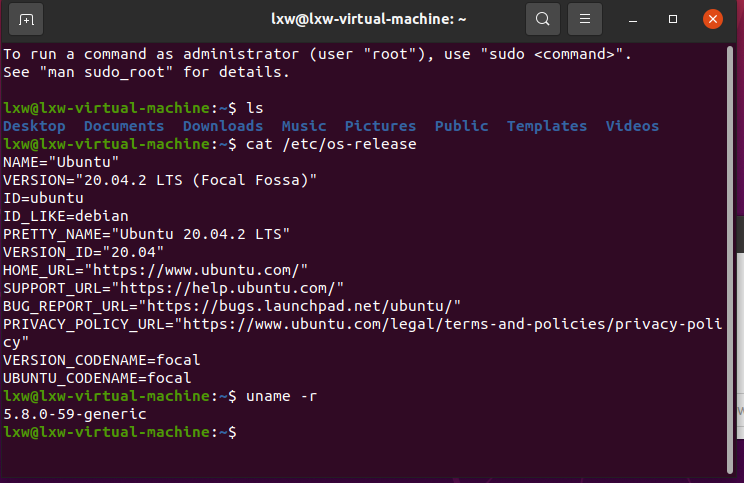Click the Pictures directory name
744x483 pixels.
pos(381,126)
